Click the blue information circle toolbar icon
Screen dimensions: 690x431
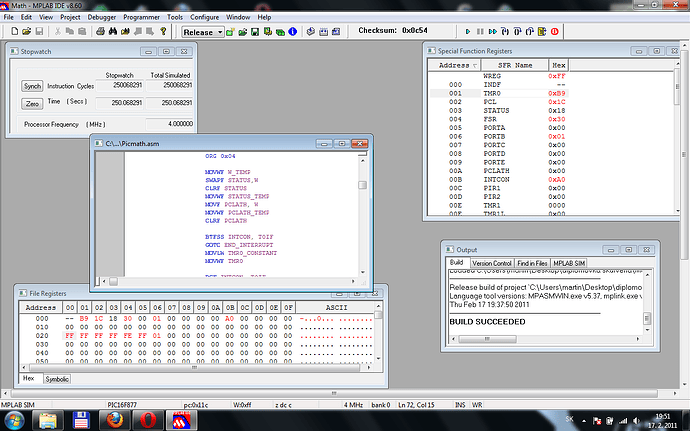[293, 32]
